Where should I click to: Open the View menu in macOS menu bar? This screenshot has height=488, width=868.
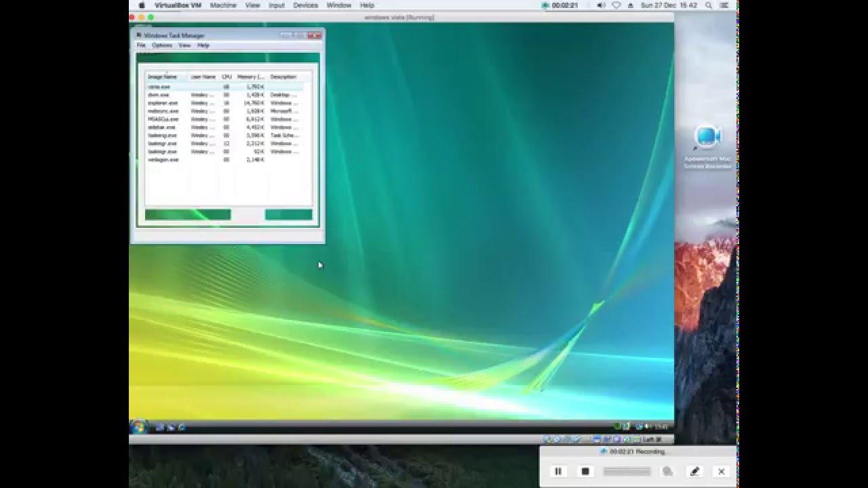(252, 5)
